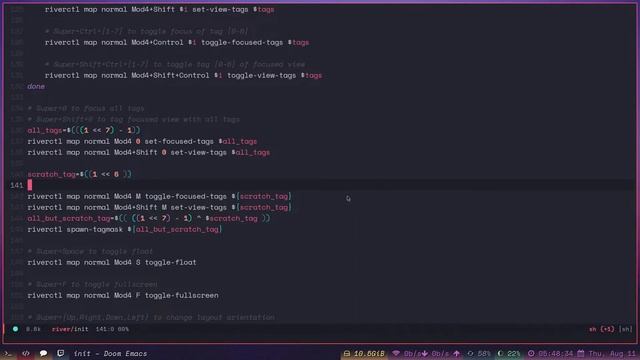Click the [sh] shell indicator in modeline

(x=625, y=329)
